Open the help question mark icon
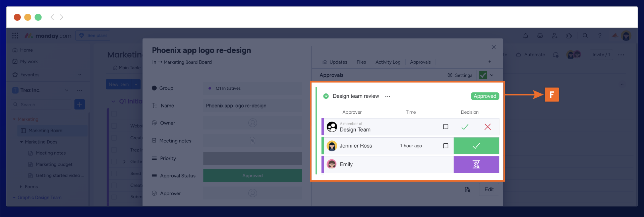Screen dimensions: 644x217 click(600, 35)
